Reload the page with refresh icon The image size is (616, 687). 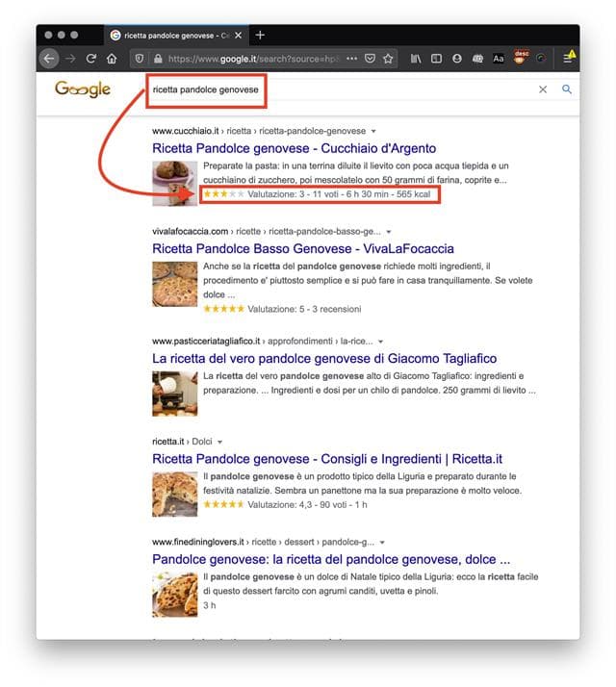pos(90,59)
